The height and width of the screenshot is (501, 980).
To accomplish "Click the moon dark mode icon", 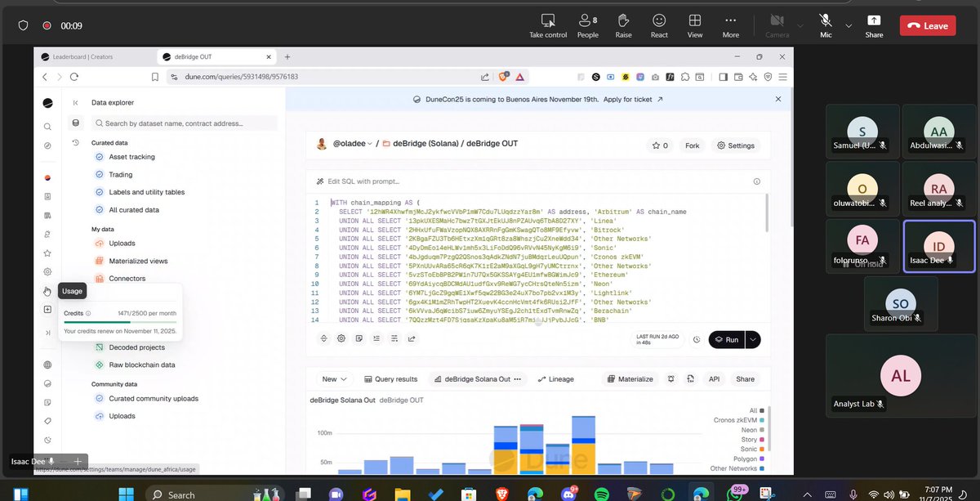I will tap(47, 440).
